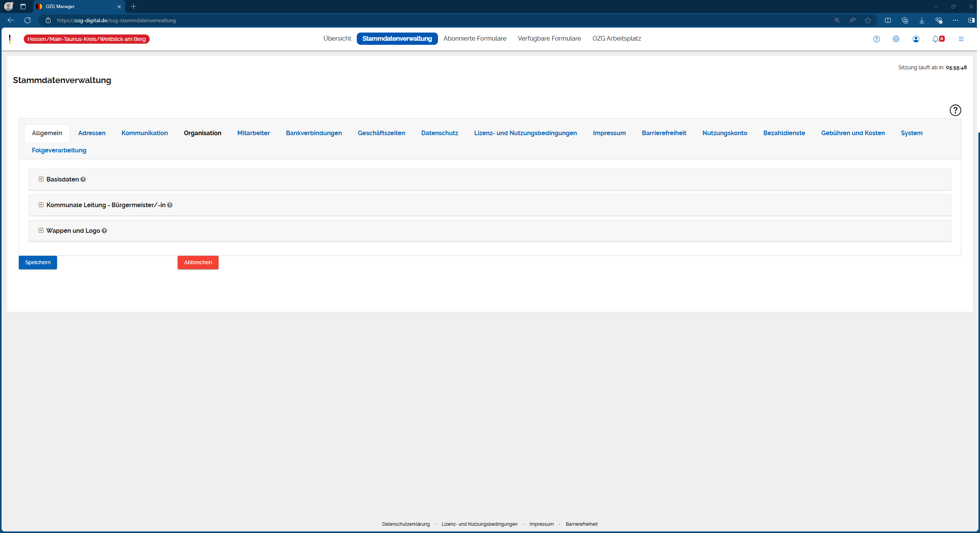The height and width of the screenshot is (533, 980).
Task: Click the notifications bell icon
Action: (x=935, y=39)
